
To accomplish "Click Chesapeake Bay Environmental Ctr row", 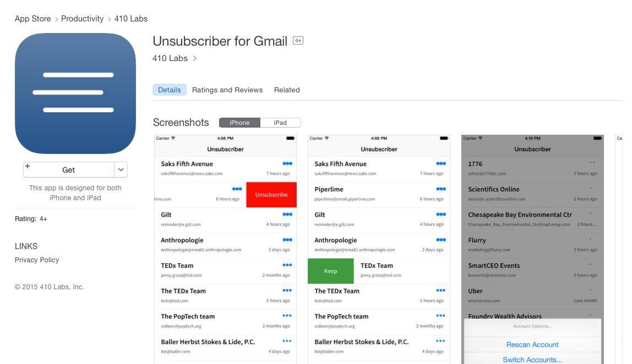I will [x=532, y=220].
